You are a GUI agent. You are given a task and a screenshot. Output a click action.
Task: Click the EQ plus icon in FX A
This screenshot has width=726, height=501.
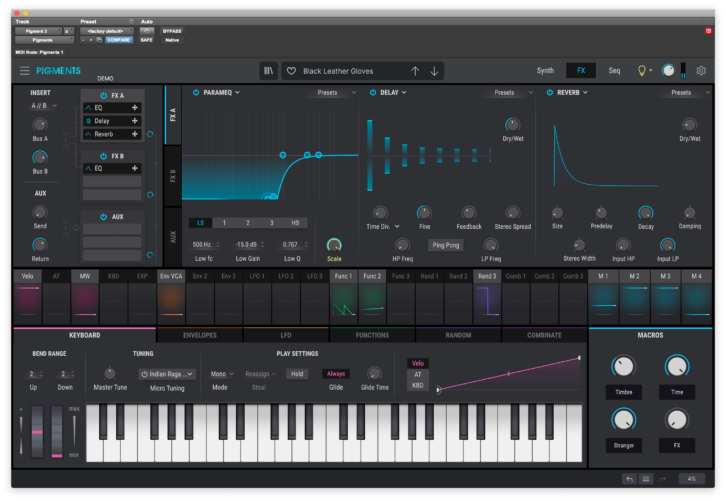pos(135,107)
